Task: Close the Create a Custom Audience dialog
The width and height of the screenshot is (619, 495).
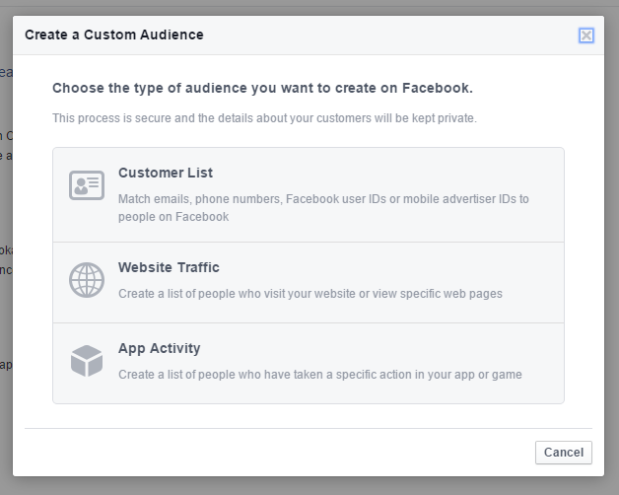Action: click(586, 36)
